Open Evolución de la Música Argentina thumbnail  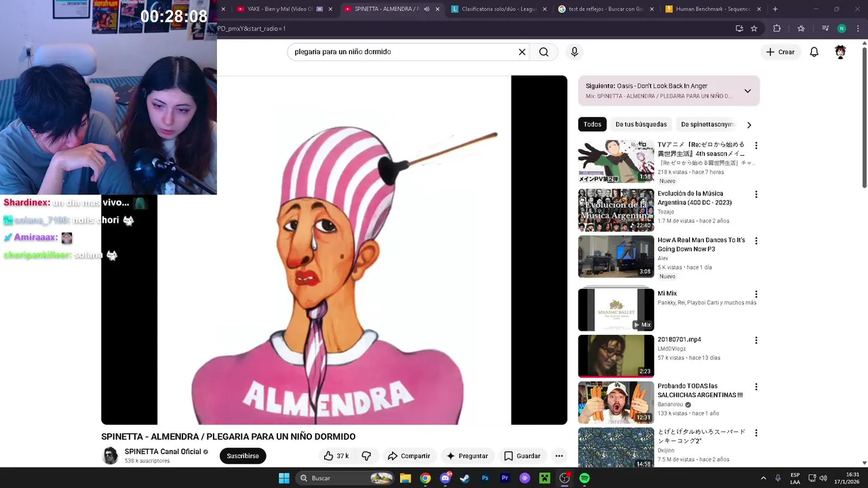coord(616,210)
